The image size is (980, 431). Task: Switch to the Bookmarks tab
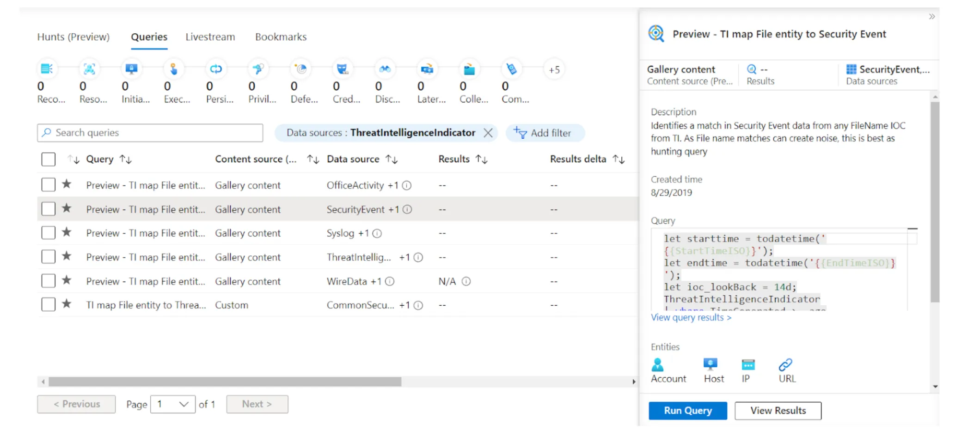(280, 37)
